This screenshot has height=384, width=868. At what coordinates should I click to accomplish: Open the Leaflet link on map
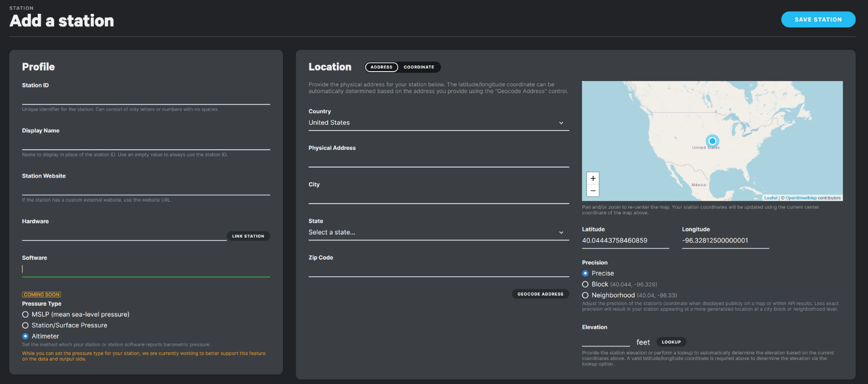click(x=771, y=198)
